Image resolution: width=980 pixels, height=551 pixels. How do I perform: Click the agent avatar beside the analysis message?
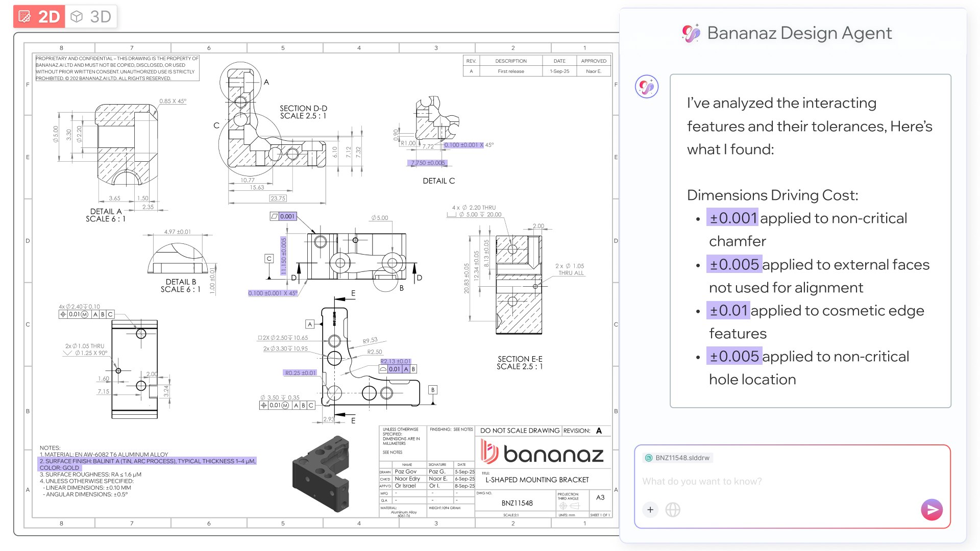tap(646, 87)
